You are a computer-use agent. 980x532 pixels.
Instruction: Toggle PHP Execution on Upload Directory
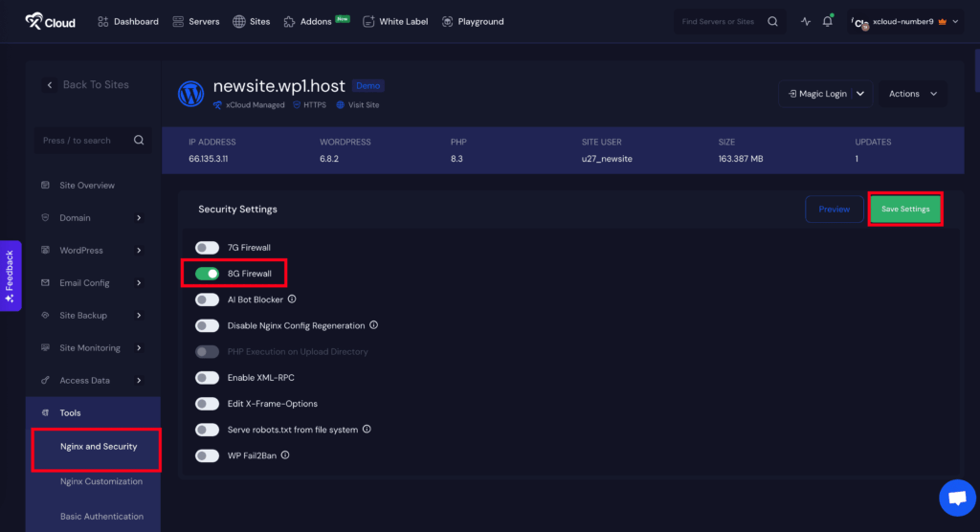[x=207, y=351]
